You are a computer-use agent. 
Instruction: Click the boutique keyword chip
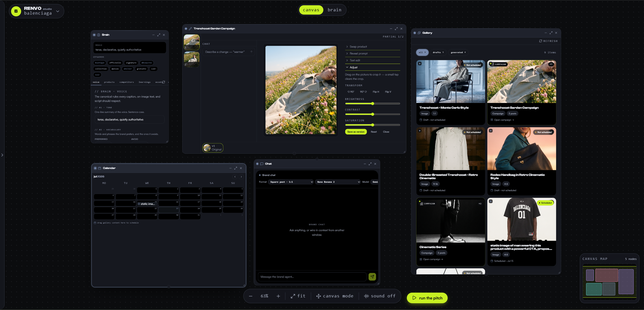(100, 63)
